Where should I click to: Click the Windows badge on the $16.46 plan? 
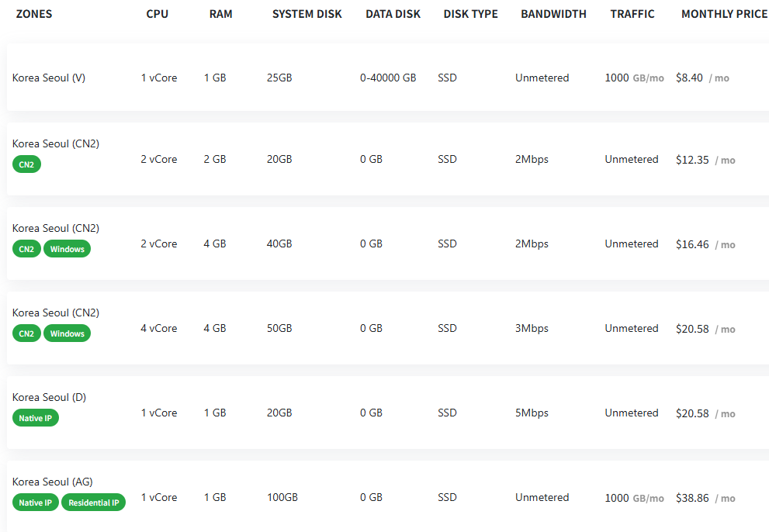(x=68, y=249)
